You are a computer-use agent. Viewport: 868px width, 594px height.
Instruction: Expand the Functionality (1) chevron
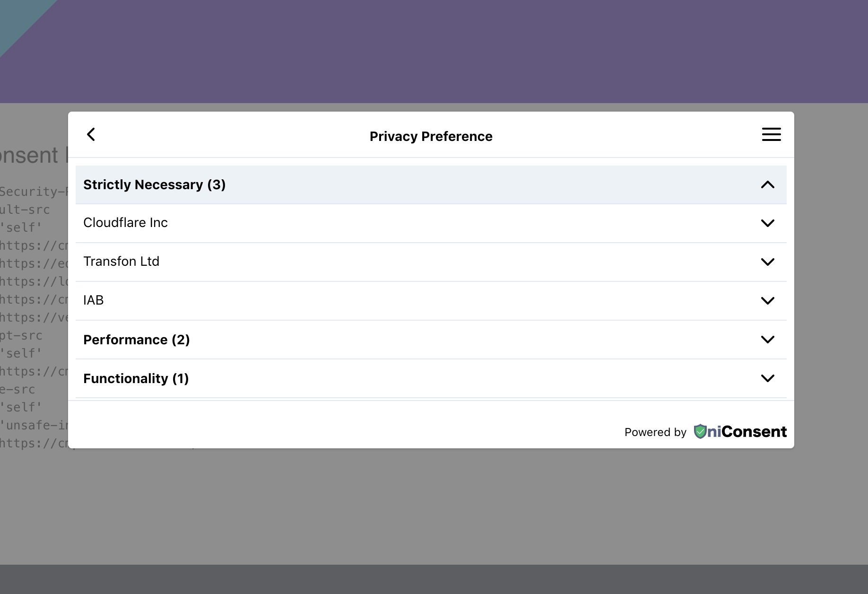(x=767, y=378)
